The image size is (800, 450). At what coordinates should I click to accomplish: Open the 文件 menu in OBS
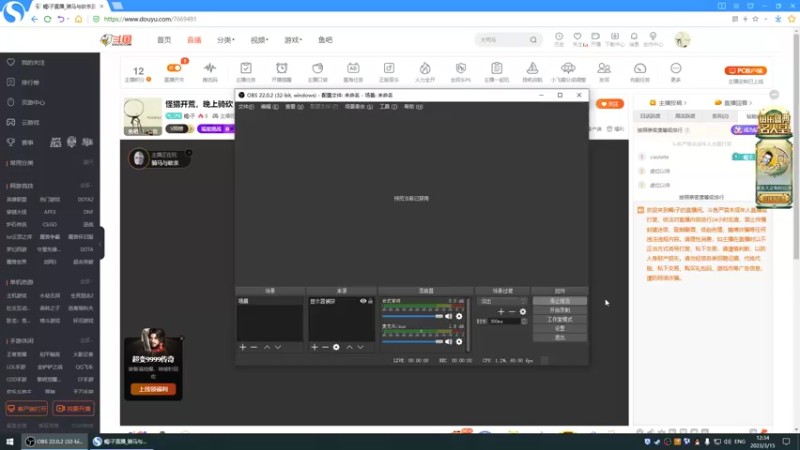(x=246, y=107)
